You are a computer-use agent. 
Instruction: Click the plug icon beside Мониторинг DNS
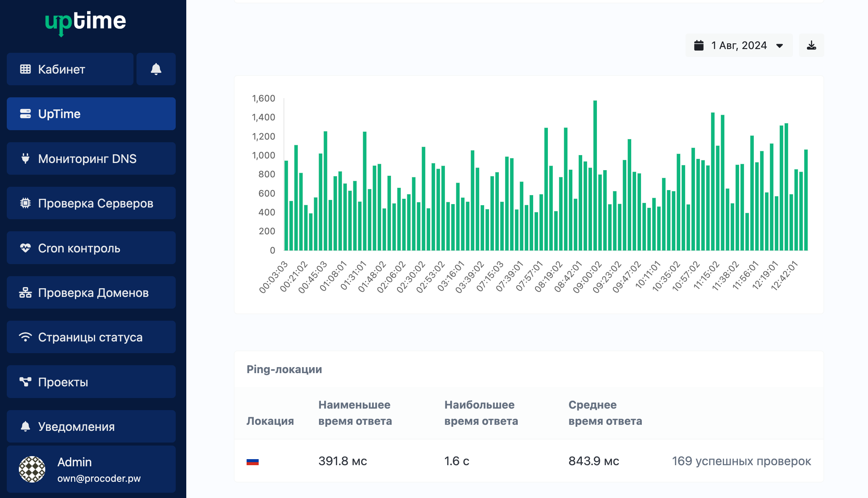click(x=25, y=158)
